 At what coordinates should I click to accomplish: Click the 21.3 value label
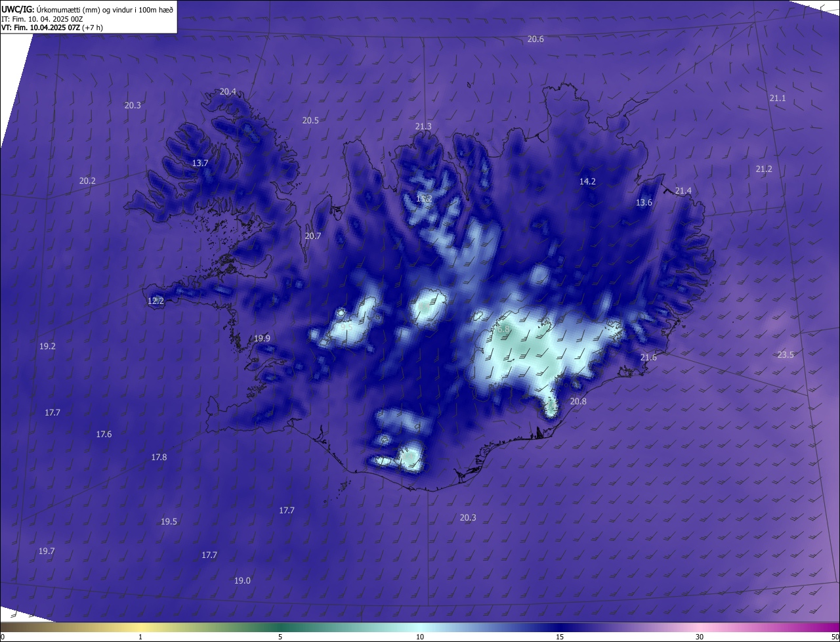[423, 127]
